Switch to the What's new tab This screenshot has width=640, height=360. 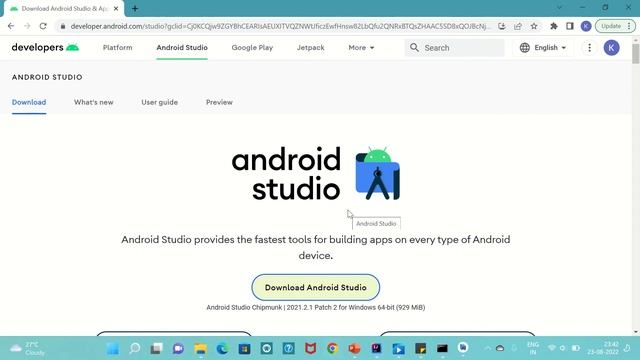pos(93,102)
